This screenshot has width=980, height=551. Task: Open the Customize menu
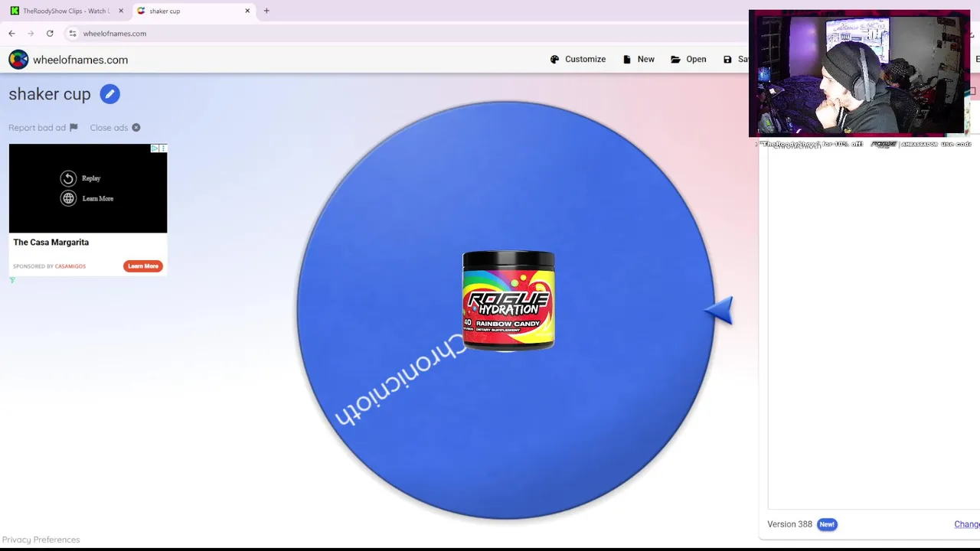pos(578,59)
